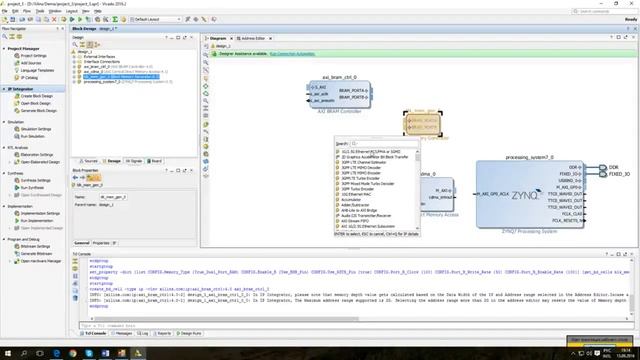Click zoom in icon on diagram toolbar

(x=206, y=55)
